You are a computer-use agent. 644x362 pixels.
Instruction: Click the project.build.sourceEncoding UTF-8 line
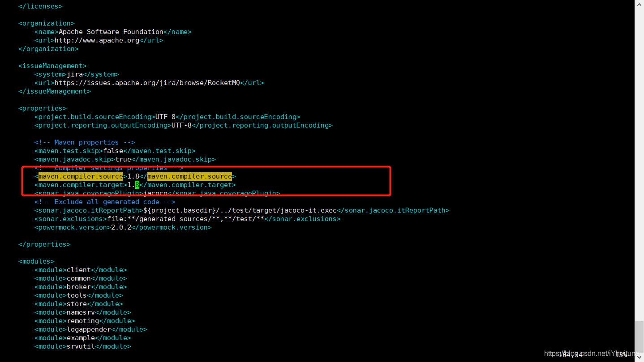[167, 117]
